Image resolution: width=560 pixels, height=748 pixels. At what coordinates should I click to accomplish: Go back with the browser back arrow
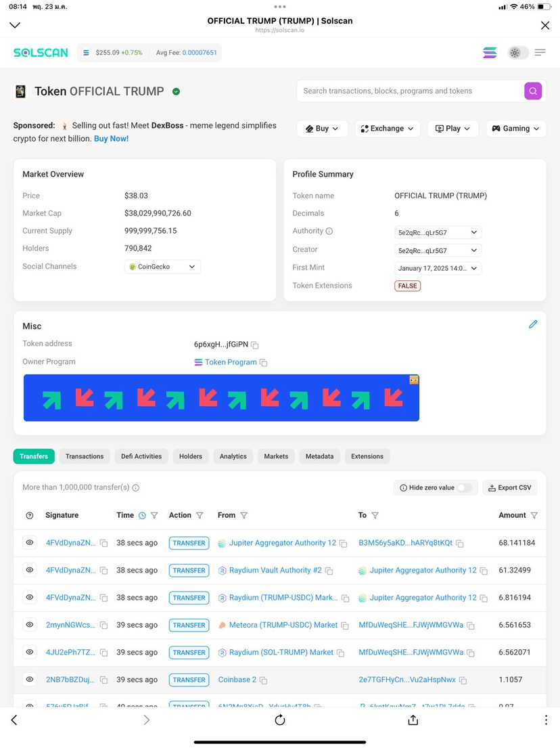click(14, 720)
